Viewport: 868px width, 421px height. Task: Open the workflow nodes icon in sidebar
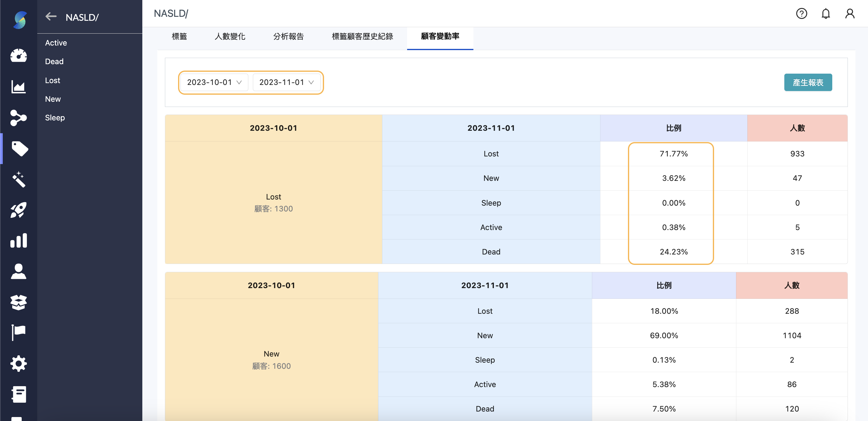[19, 118]
